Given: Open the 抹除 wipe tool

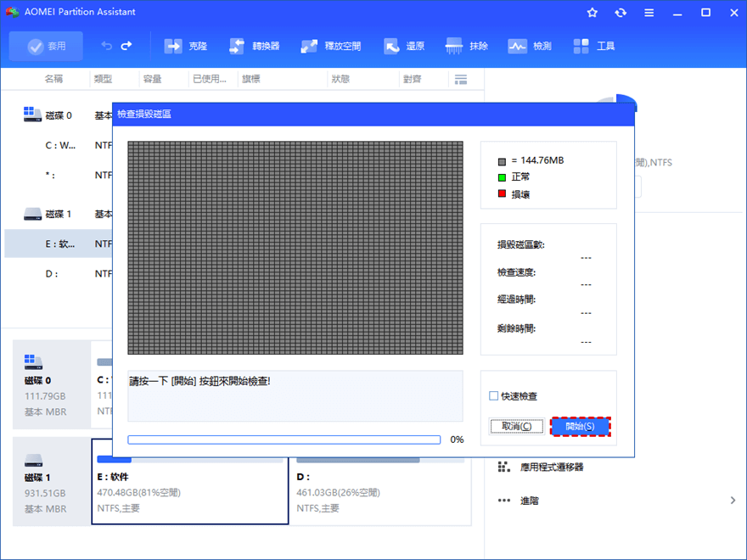Looking at the screenshot, I should coord(466,46).
